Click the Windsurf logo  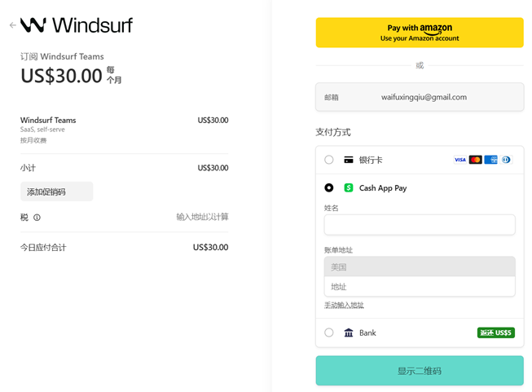(x=77, y=25)
